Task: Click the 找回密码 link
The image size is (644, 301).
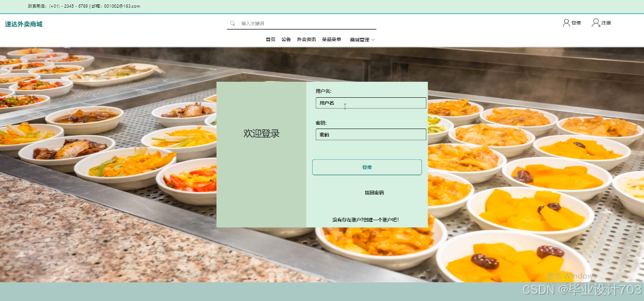Action: click(x=374, y=193)
